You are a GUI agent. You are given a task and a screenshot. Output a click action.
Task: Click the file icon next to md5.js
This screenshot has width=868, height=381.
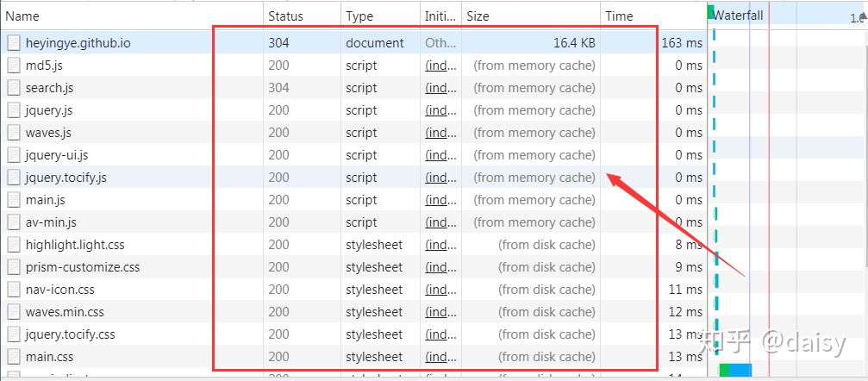pyautogui.click(x=14, y=66)
